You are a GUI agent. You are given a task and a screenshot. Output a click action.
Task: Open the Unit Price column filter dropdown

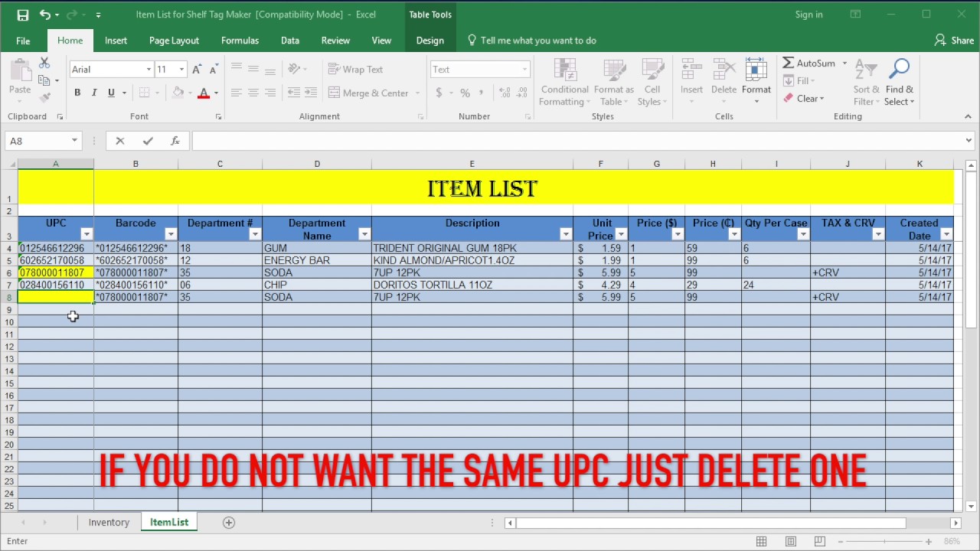coord(621,234)
